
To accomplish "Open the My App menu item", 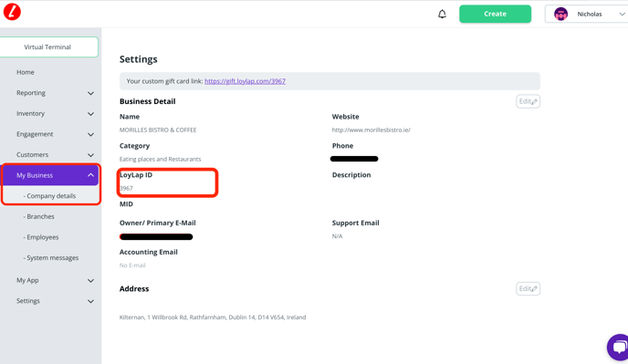I will click(x=27, y=280).
